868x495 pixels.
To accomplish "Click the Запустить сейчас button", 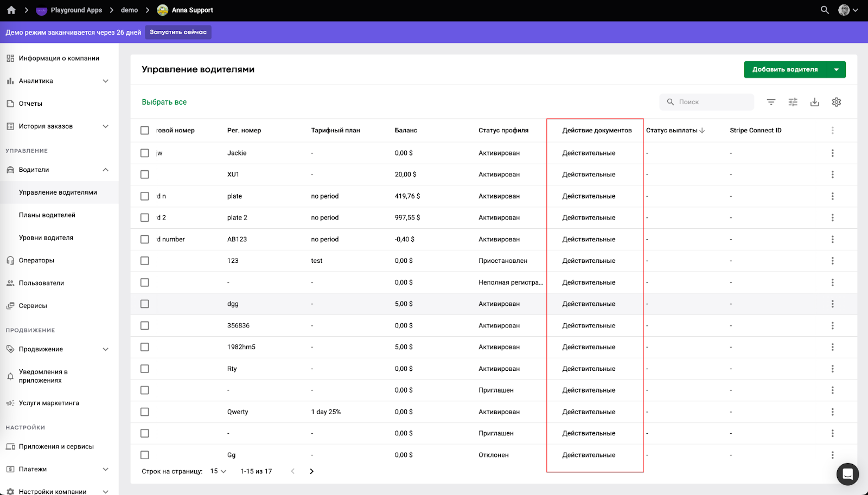I will click(178, 32).
